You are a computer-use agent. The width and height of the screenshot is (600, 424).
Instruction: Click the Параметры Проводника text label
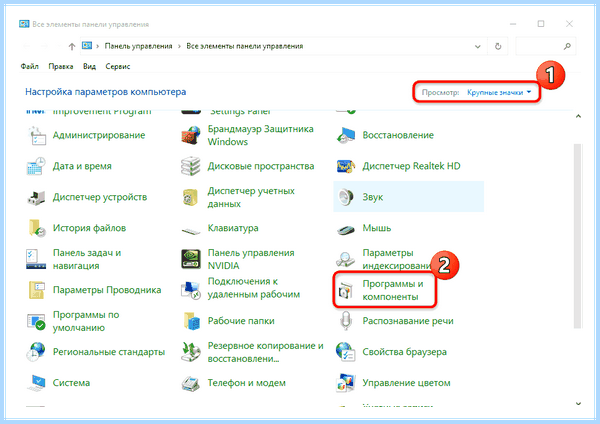tap(107, 290)
